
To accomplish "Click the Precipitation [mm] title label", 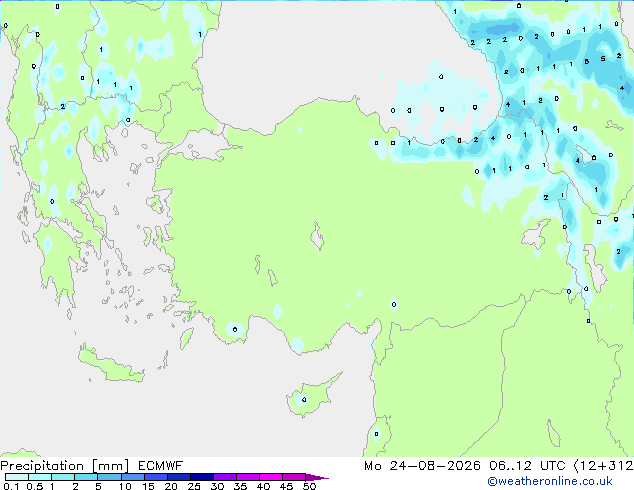I will click(x=65, y=466).
